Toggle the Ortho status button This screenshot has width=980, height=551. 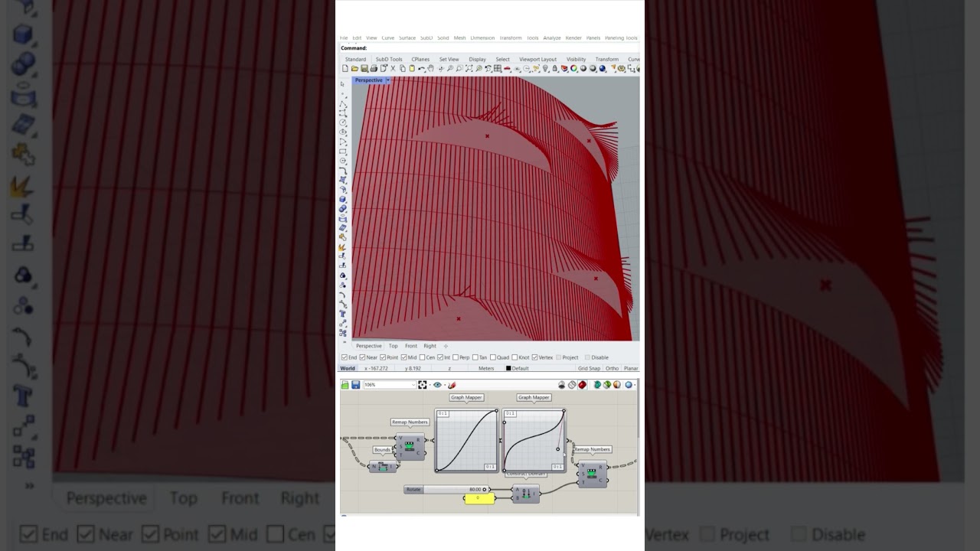[x=612, y=368]
